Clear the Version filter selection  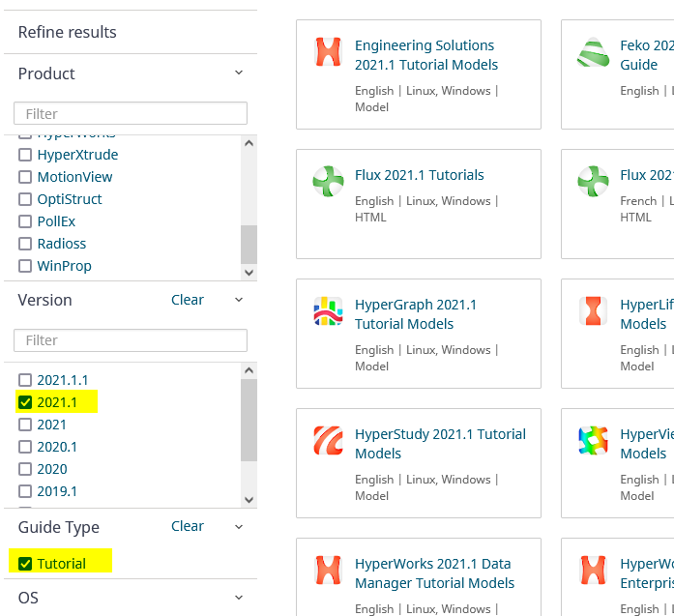pos(188,300)
